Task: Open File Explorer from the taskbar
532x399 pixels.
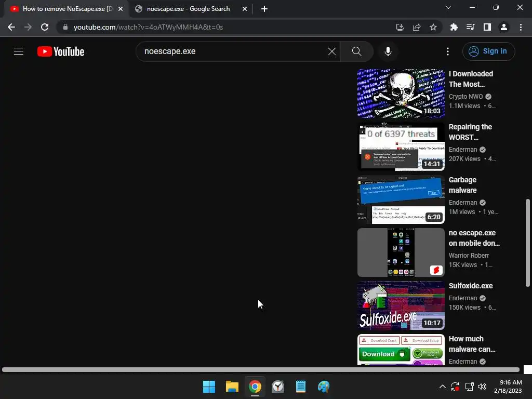Action: pos(232,387)
